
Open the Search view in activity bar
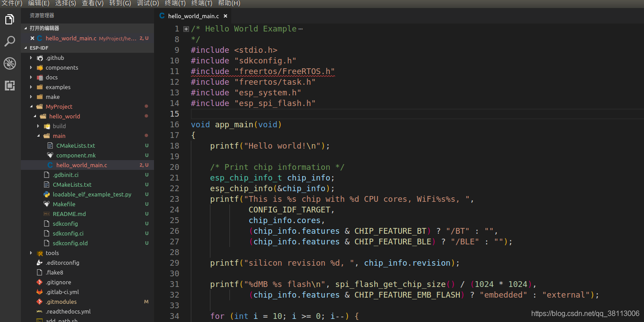coord(10,42)
